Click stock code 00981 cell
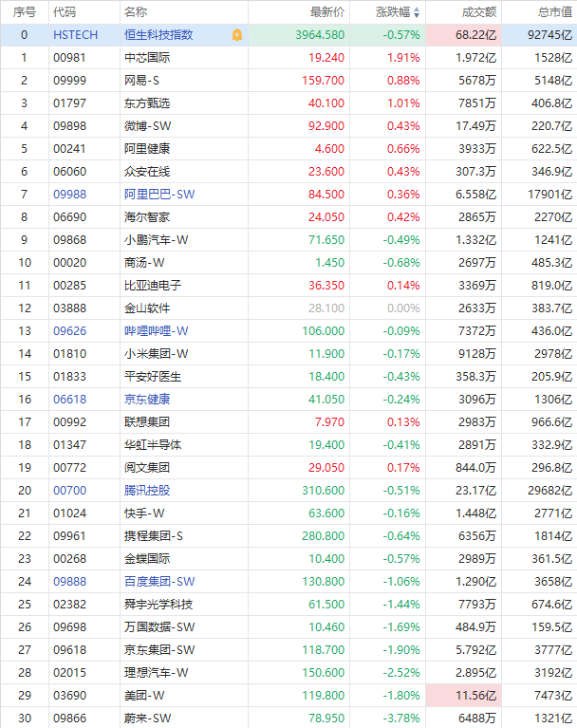577x728 pixels. (x=84, y=58)
